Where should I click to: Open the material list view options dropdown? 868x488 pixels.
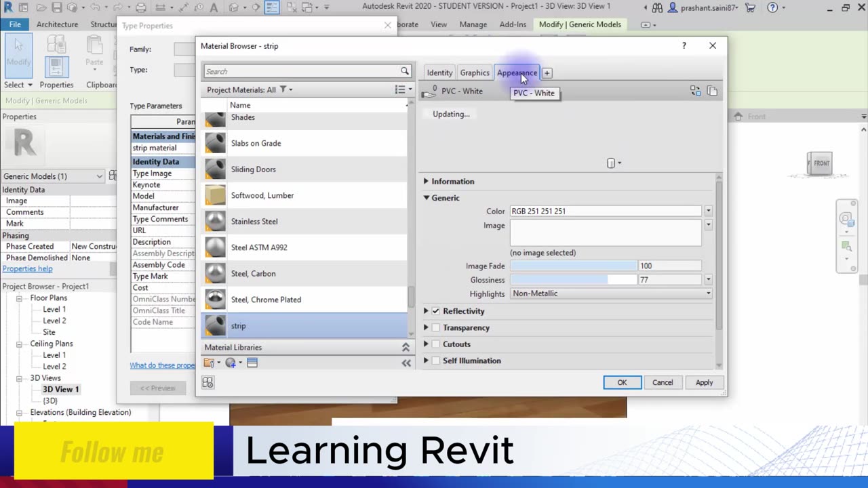tap(403, 89)
